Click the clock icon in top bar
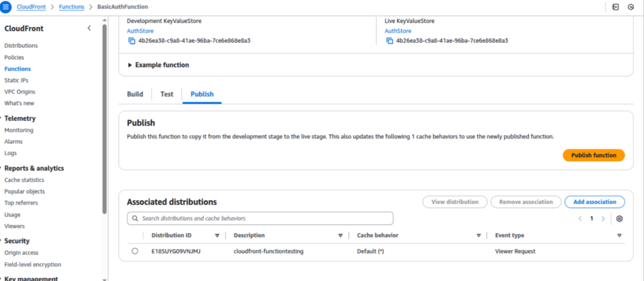644x281 pixels. (631, 7)
